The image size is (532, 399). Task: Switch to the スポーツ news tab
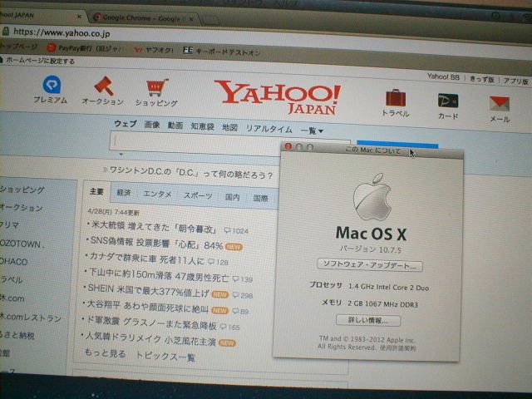tap(198, 195)
